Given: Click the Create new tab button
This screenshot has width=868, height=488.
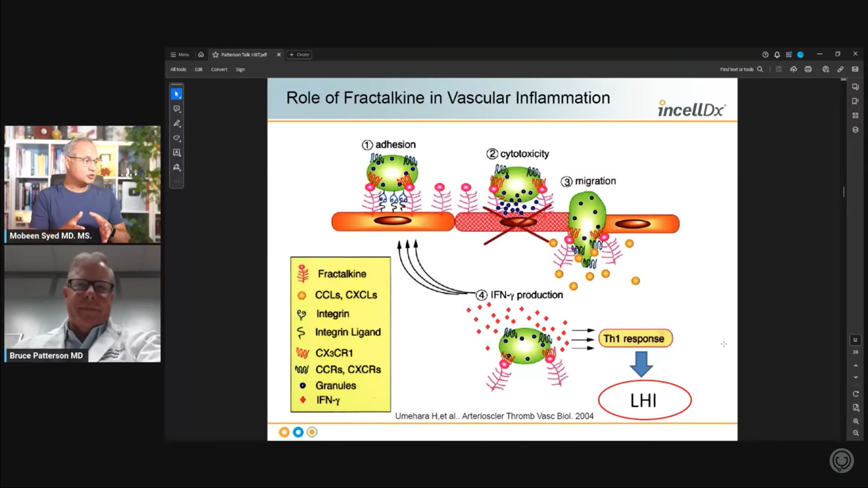Looking at the screenshot, I should click(299, 55).
